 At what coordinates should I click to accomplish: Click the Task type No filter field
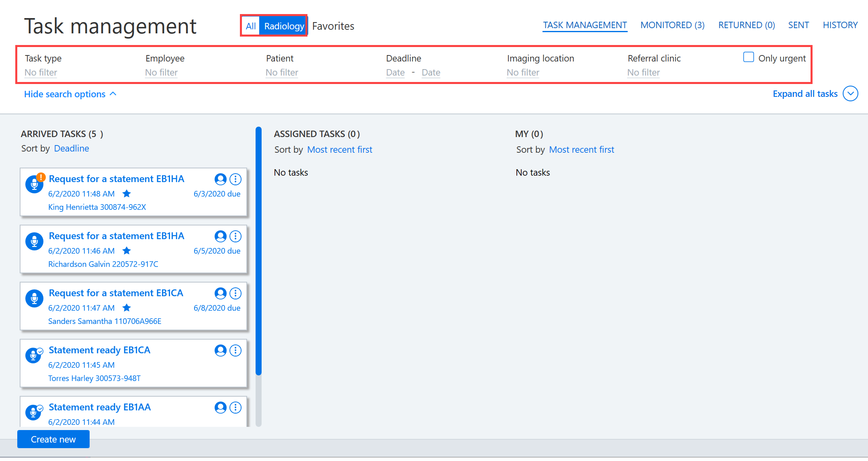(41, 72)
